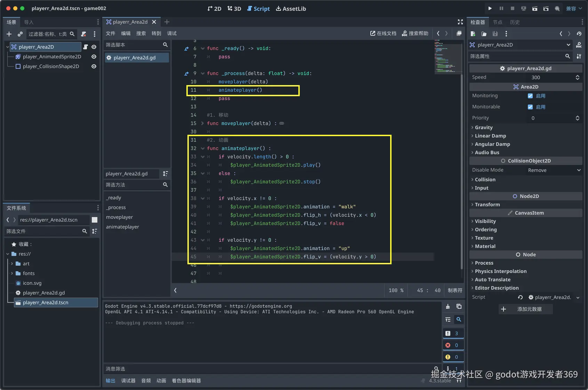
Task: Switch to the 2D workspace
Action: coord(214,9)
